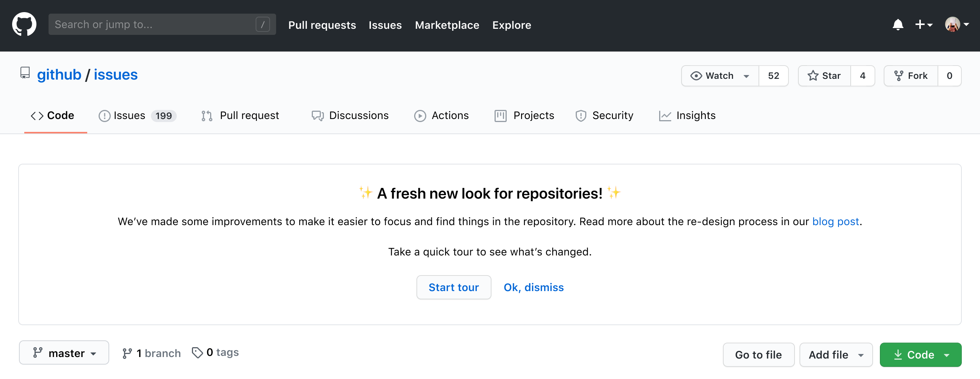This screenshot has width=980, height=379.
Task: Switch to the Projects tab
Action: pos(524,116)
